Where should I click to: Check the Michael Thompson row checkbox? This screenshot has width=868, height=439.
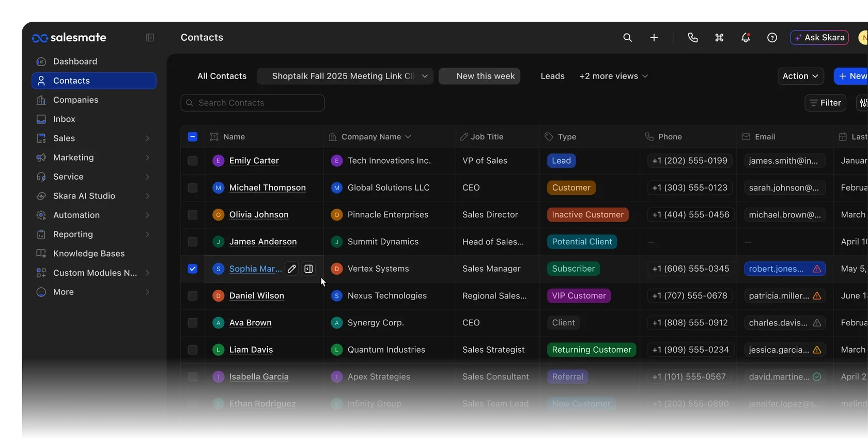click(193, 188)
